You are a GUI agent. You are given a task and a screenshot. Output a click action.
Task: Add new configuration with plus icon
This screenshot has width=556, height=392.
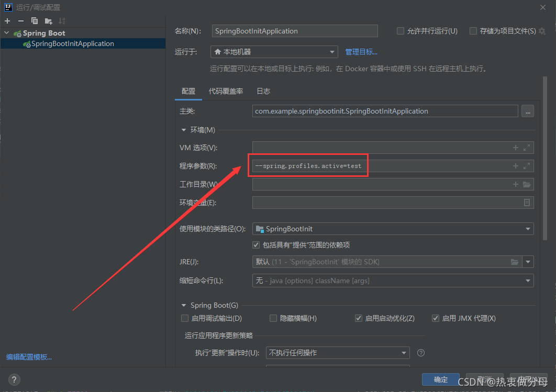pos(7,21)
